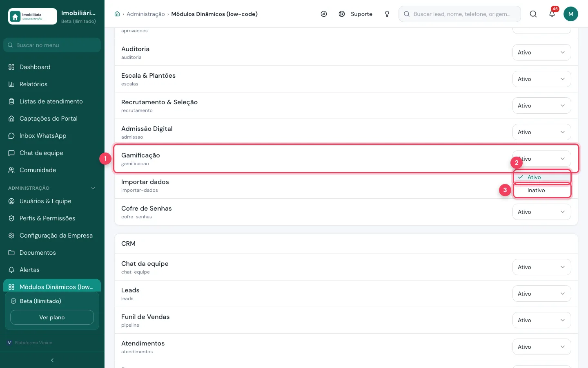Open the Atendimentos status dropdown
Screen dimensions: 588x368
click(x=541, y=347)
